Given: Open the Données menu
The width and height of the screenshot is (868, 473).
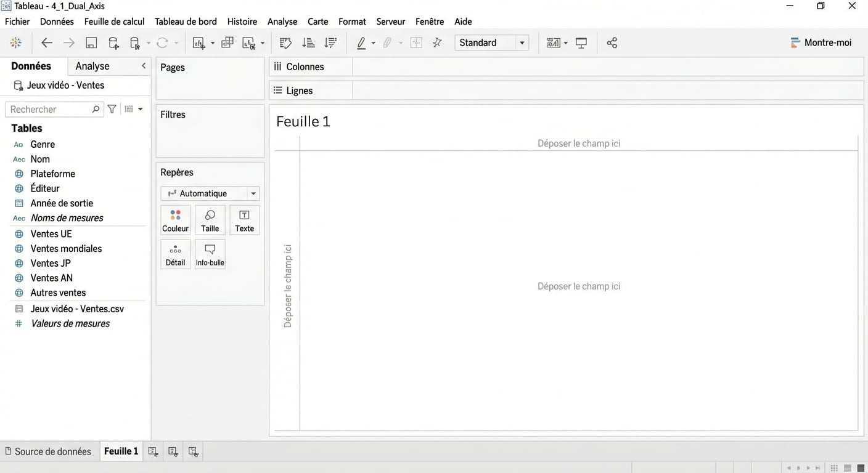Looking at the screenshot, I should click(x=57, y=22).
